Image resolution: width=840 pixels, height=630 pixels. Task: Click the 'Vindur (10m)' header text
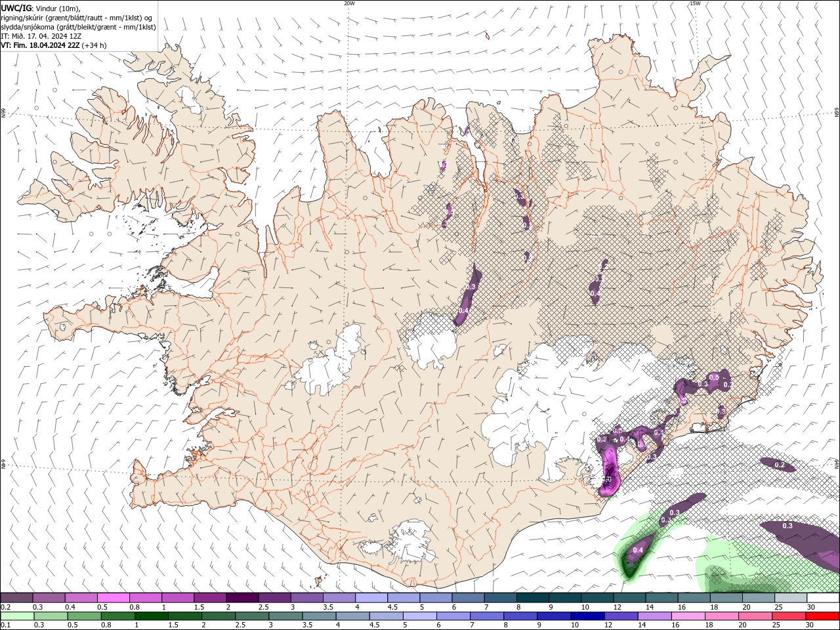[57, 8]
